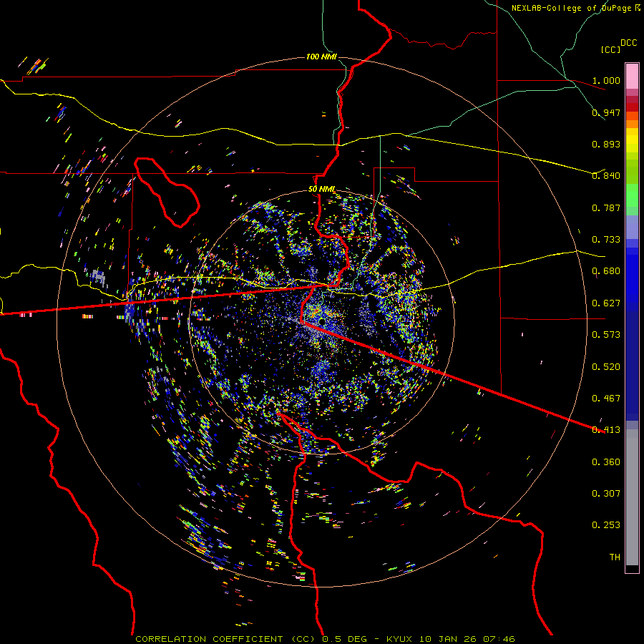The height and width of the screenshot is (644, 644).
Task: Click the DCC product label
Action: [x=629, y=43]
